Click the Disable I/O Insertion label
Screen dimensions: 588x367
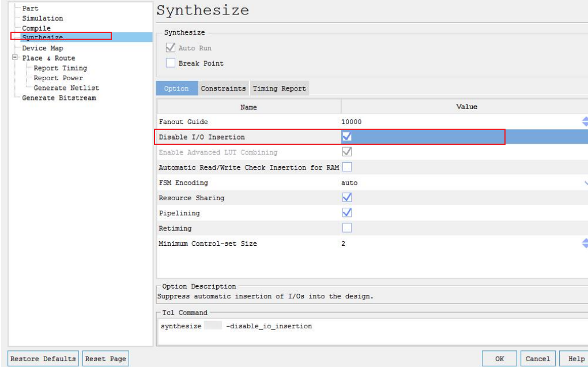coord(202,137)
